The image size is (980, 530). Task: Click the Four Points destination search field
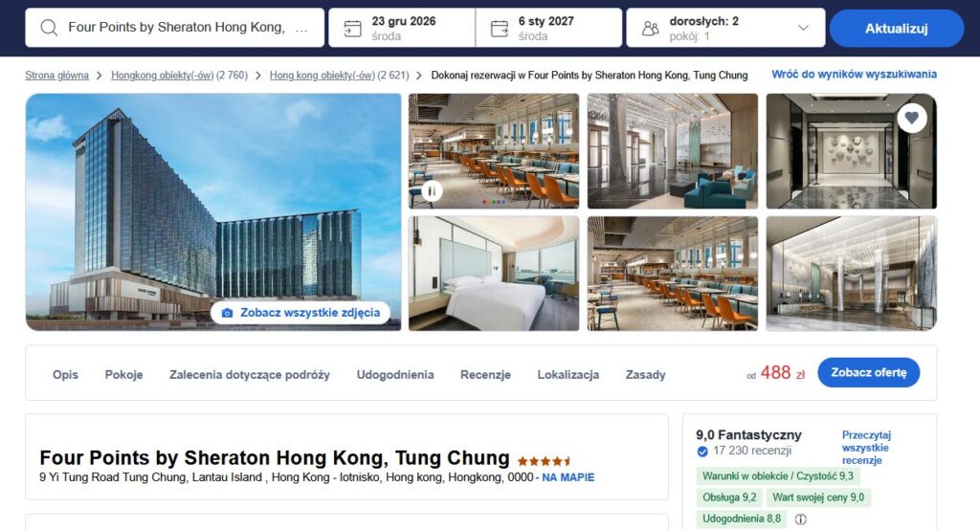[175, 28]
